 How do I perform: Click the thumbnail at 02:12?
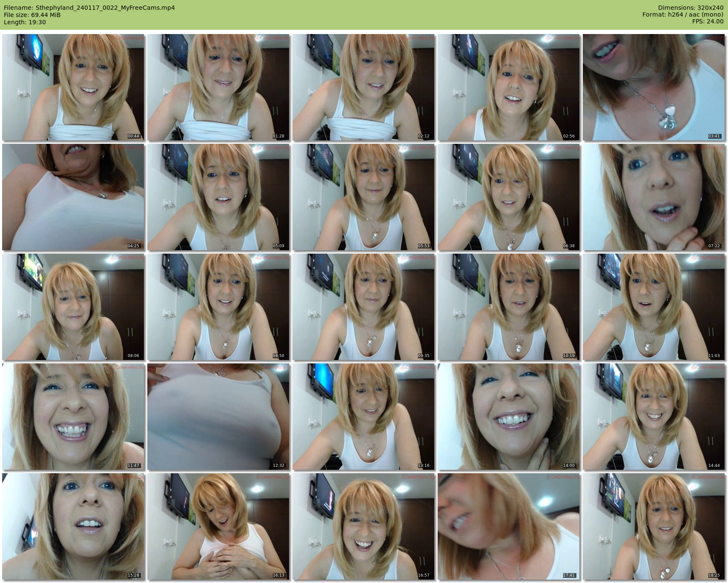(x=363, y=87)
